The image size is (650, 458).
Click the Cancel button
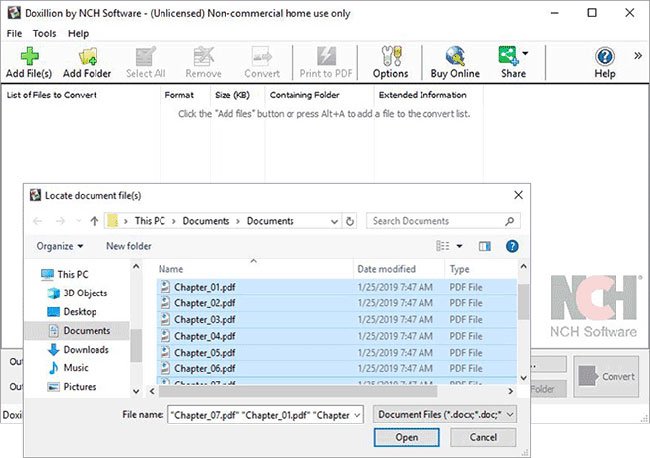pyautogui.click(x=483, y=437)
